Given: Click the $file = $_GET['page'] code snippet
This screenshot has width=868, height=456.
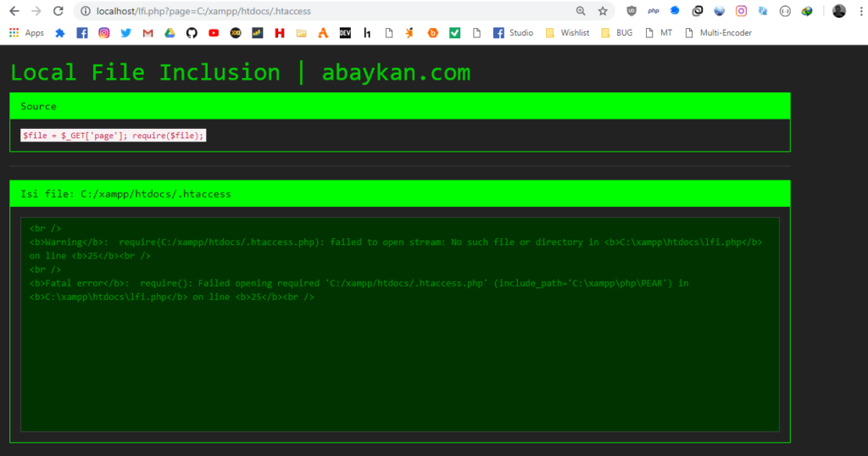Looking at the screenshot, I should click(114, 136).
